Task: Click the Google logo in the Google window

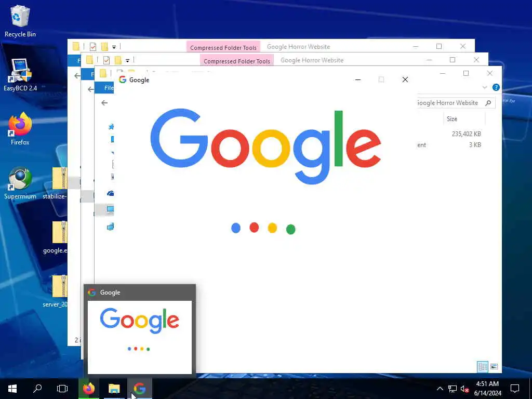Action: (265, 147)
